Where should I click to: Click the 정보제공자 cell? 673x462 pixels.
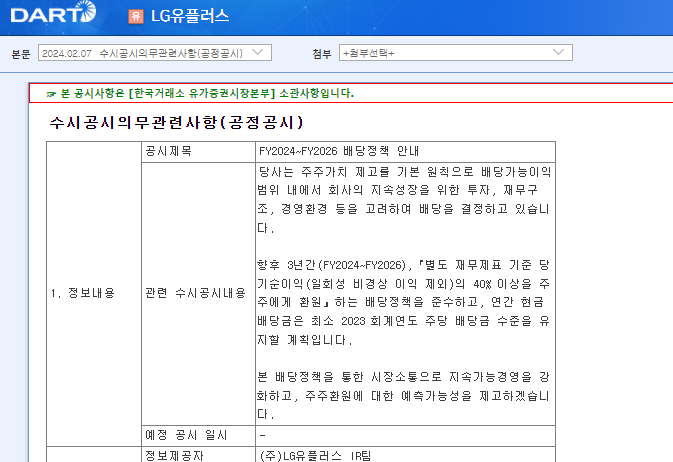[198, 455]
